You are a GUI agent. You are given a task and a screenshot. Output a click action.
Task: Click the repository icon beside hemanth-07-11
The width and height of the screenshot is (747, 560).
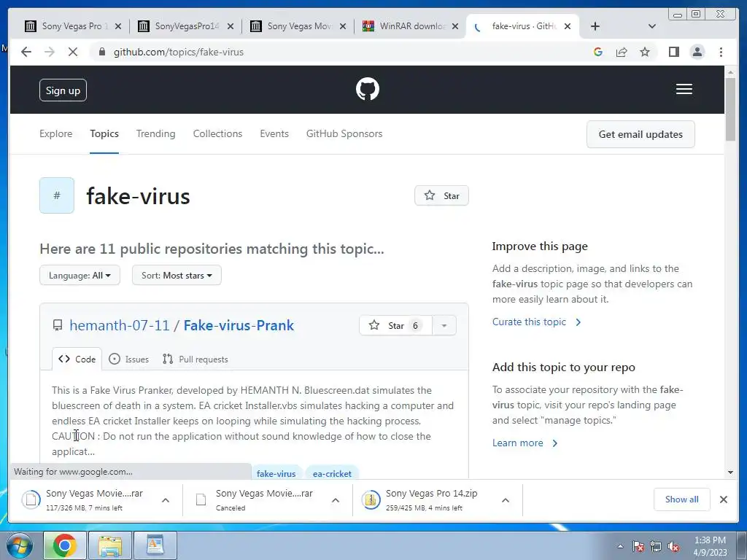click(x=58, y=325)
